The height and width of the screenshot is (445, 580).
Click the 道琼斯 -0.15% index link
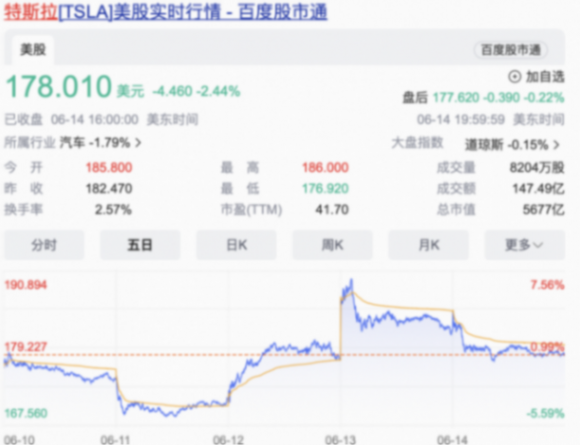coord(506,145)
